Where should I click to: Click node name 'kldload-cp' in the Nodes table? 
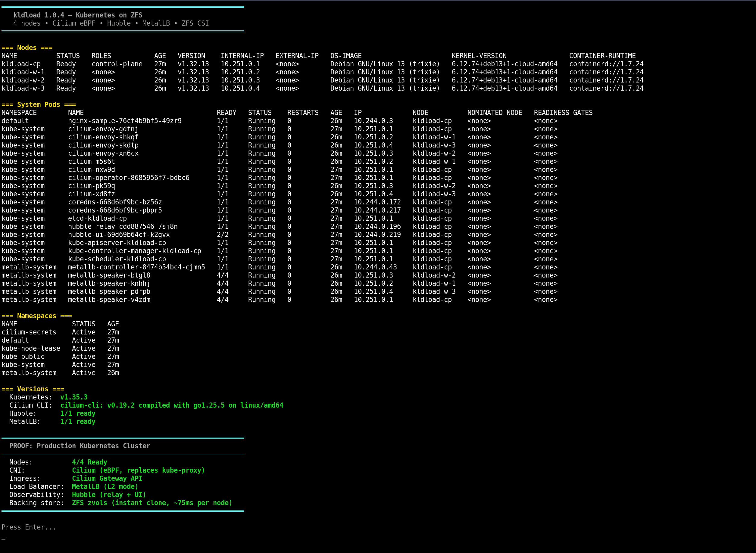pyautogui.click(x=21, y=64)
